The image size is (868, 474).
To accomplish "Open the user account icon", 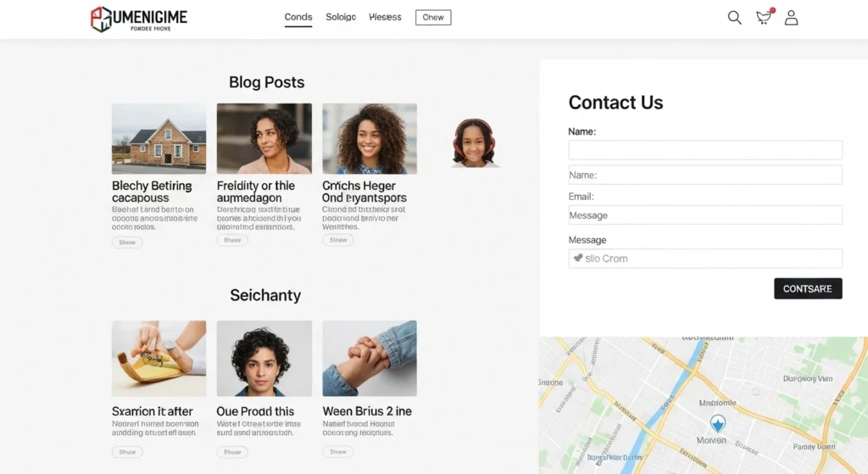I will 791,18.
